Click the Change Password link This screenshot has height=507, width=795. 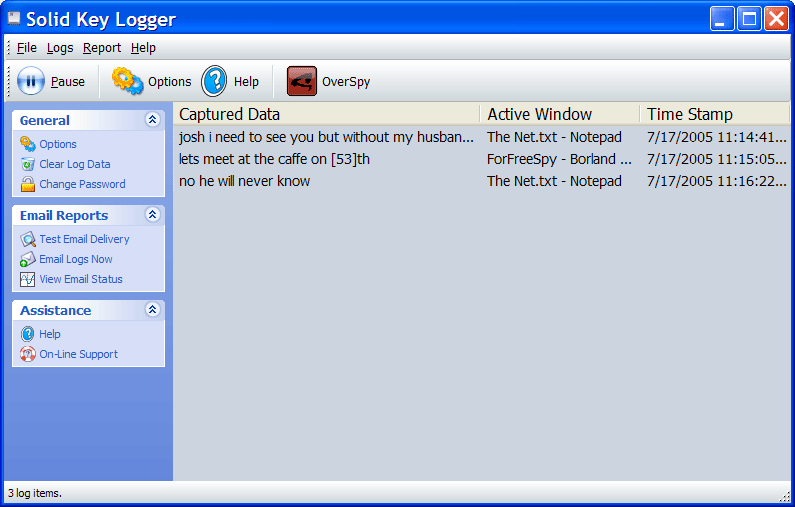pyautogui.click(x=83, y=184)
